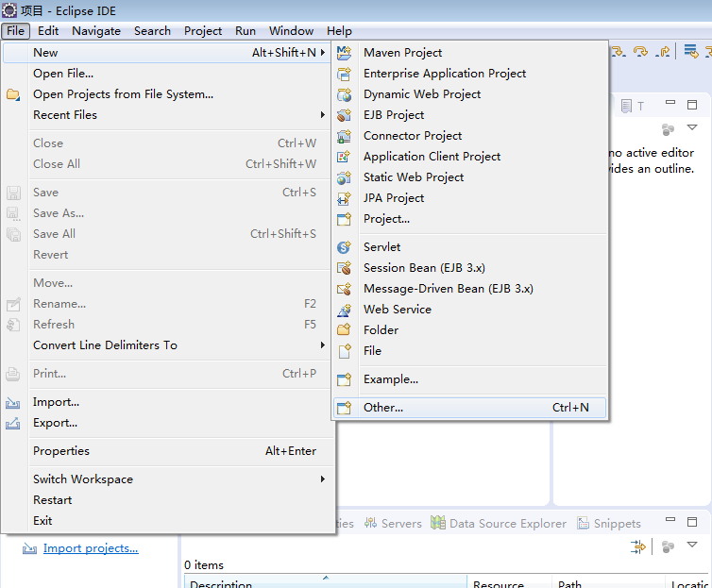Click the Path column header
The height and width of the screenshot is (588, 712).
608,582
